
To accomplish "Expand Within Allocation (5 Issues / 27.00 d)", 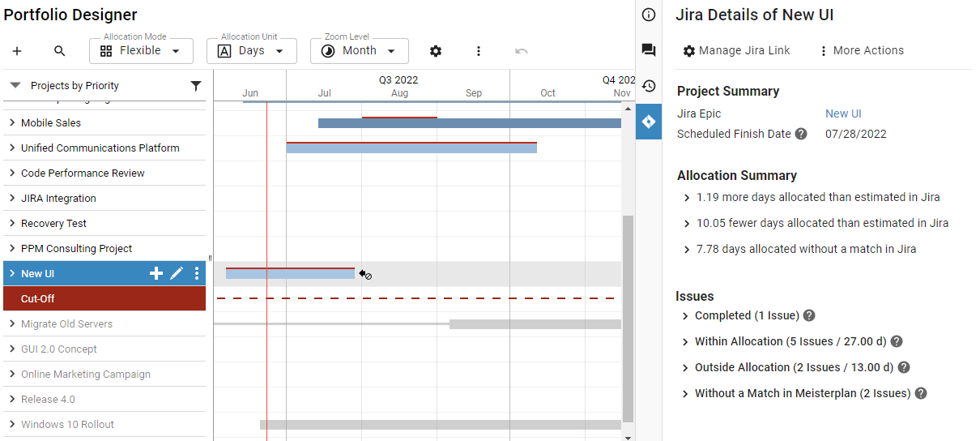I will click(x=685, y=342).
